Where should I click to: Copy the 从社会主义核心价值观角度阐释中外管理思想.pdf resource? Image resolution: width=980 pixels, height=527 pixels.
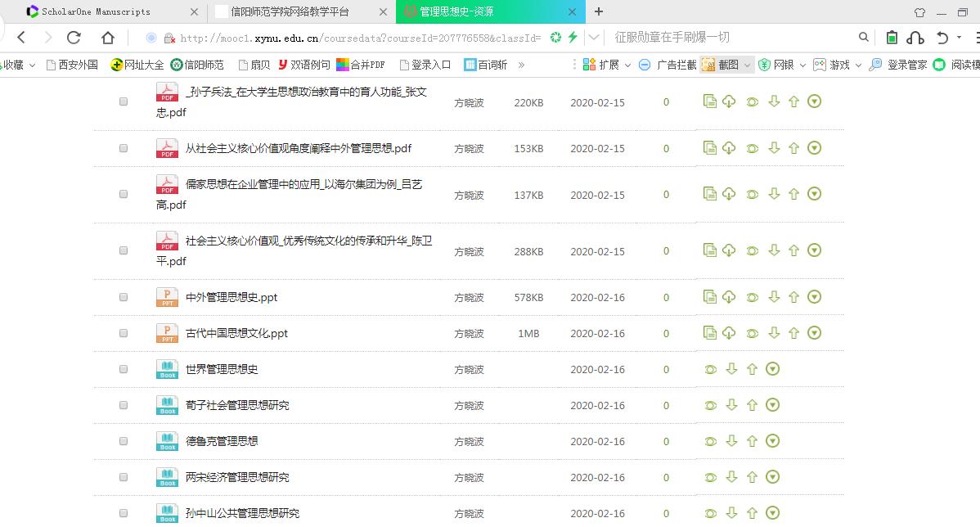pyautogui.click(x=709, y=147)
